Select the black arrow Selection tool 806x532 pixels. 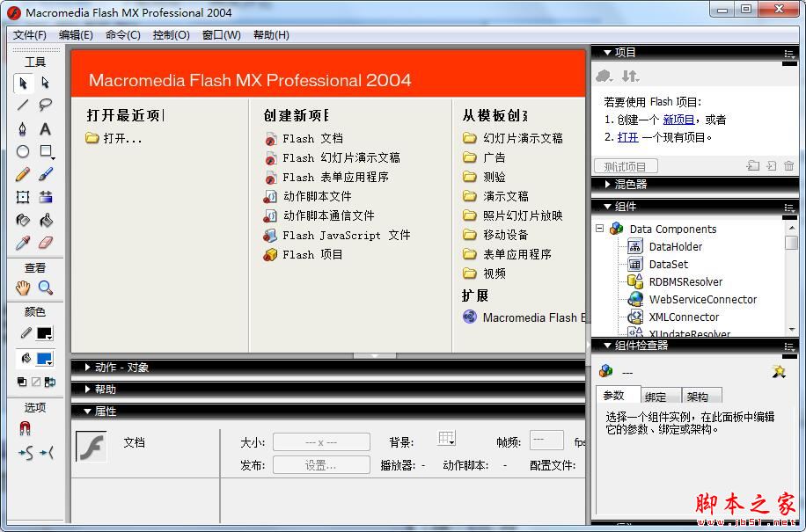pyautogui.click(x=23, y=83)
